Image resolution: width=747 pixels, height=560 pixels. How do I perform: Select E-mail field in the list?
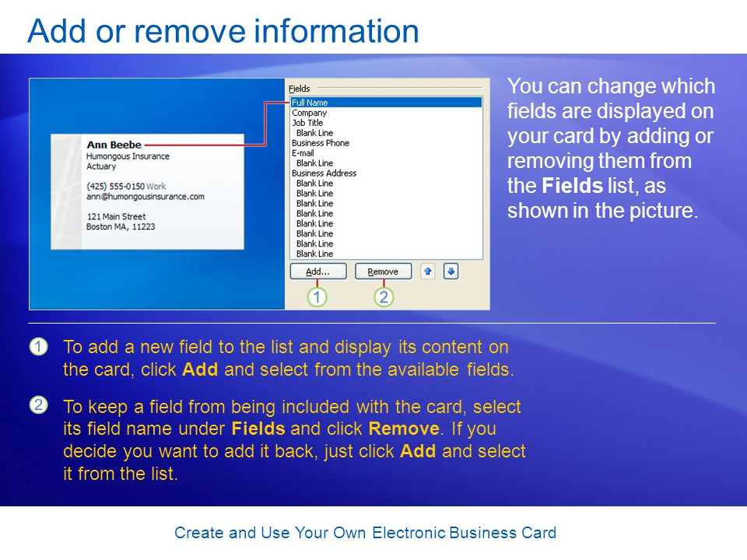386,153
